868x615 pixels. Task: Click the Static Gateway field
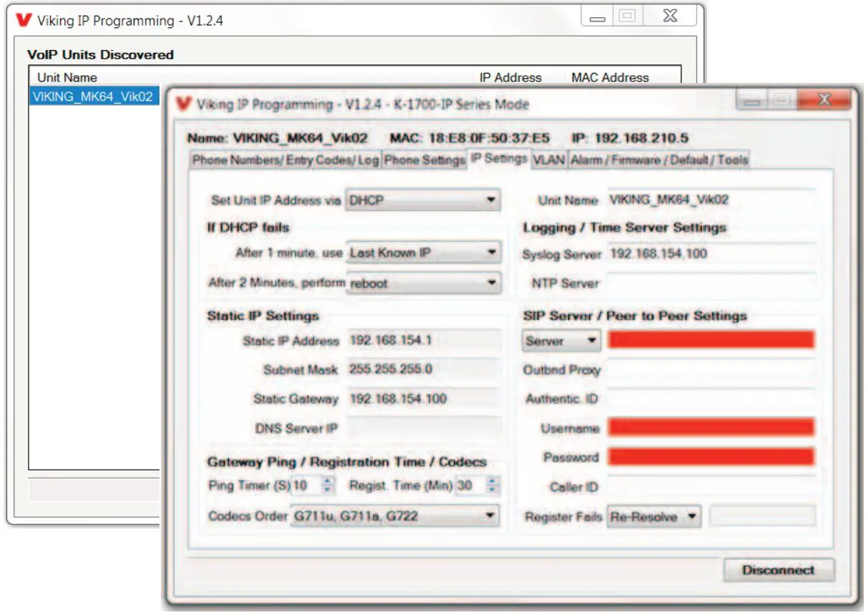pyautogui.click(x=424, y=399)
